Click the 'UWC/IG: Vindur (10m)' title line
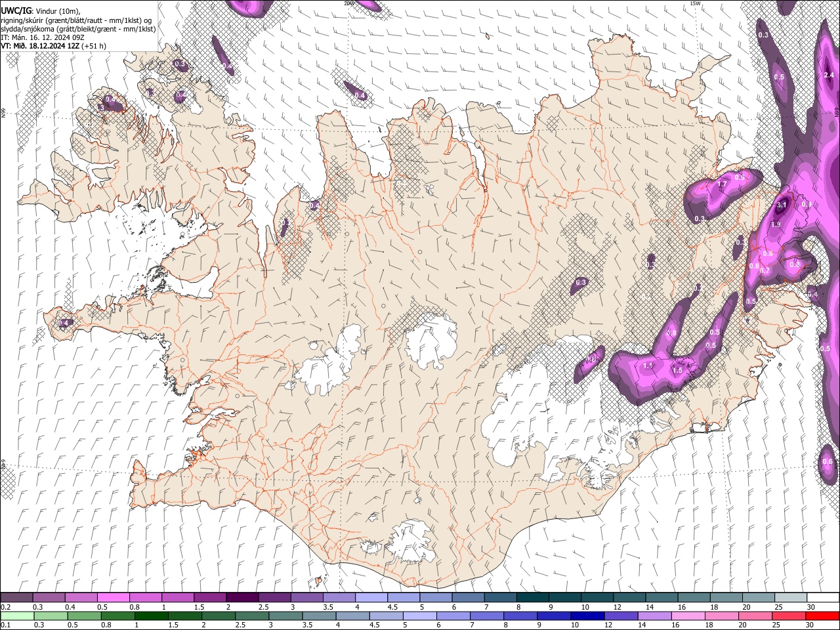The width and height of the screenshot is (840, 630). pyautogui.click(x=41, y=11)
